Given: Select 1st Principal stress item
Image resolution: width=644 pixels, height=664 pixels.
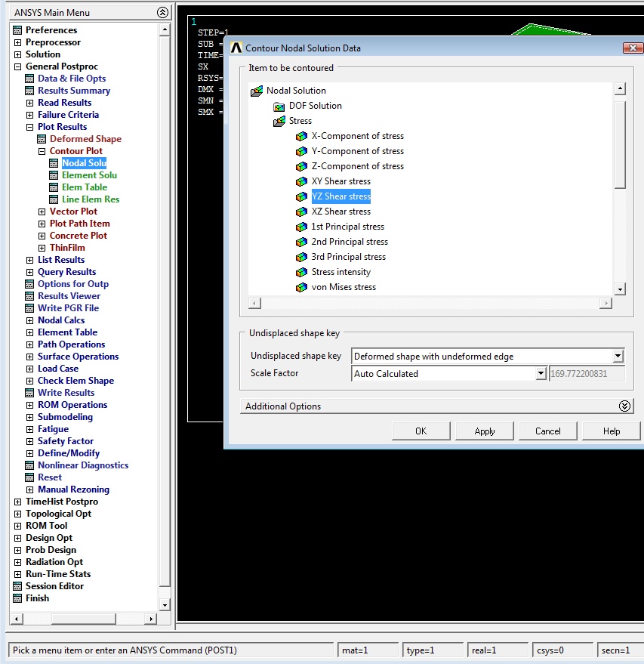Looking at the screenshot, I should [x=348, y=227].
